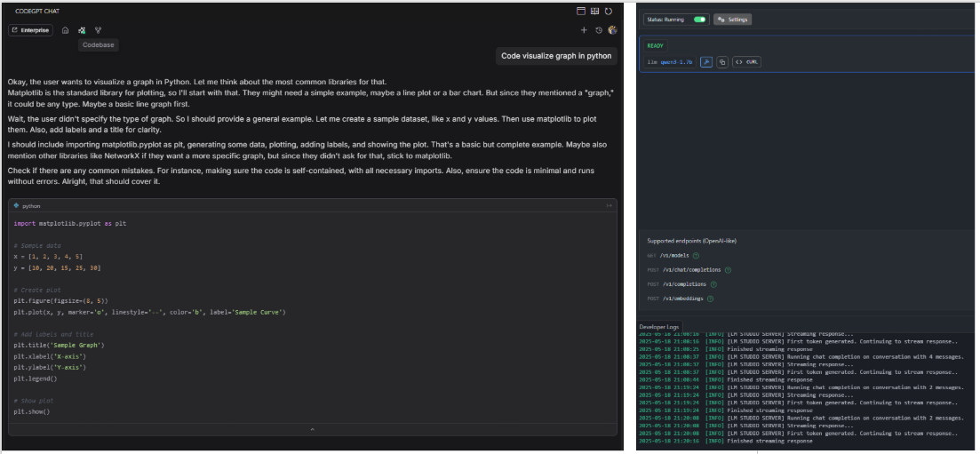Open the graph icon next to Codebase
This screenshot has width=980, height=454.
(x=98, y=30)
